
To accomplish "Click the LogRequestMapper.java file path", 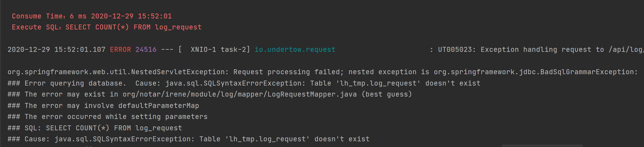I will [x=239, y=94].
